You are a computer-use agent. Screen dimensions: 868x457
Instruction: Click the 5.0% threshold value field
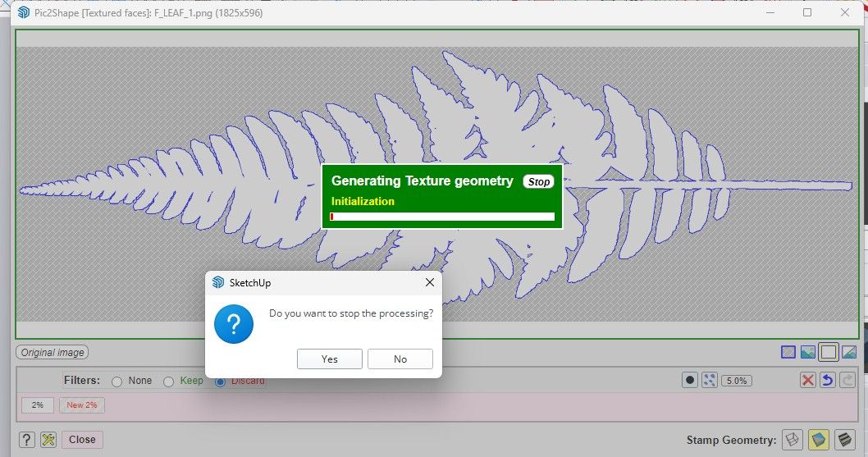(736, 381)
